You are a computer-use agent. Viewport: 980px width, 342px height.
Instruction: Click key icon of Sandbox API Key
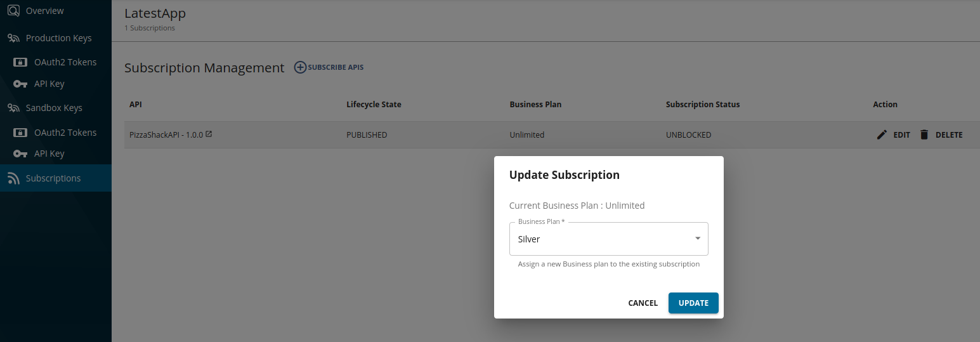tap(20, 154)
